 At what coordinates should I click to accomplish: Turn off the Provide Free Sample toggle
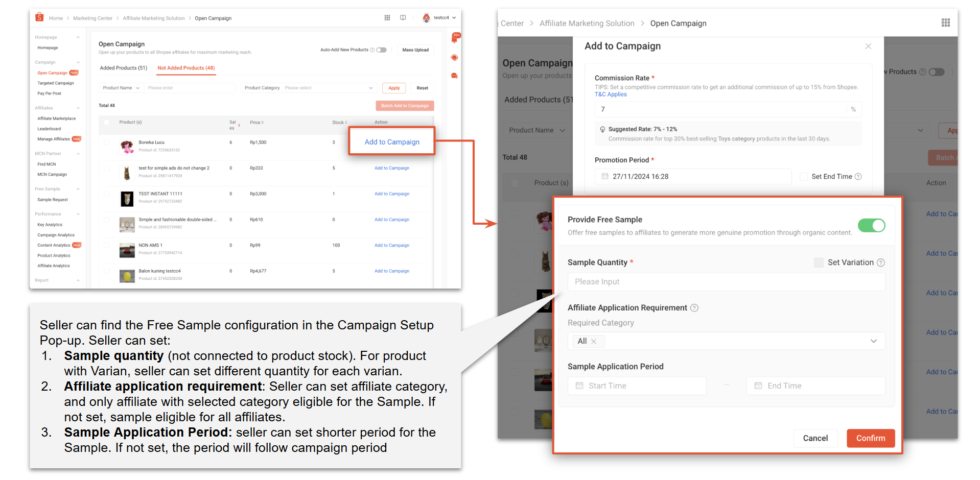point(871,225)
